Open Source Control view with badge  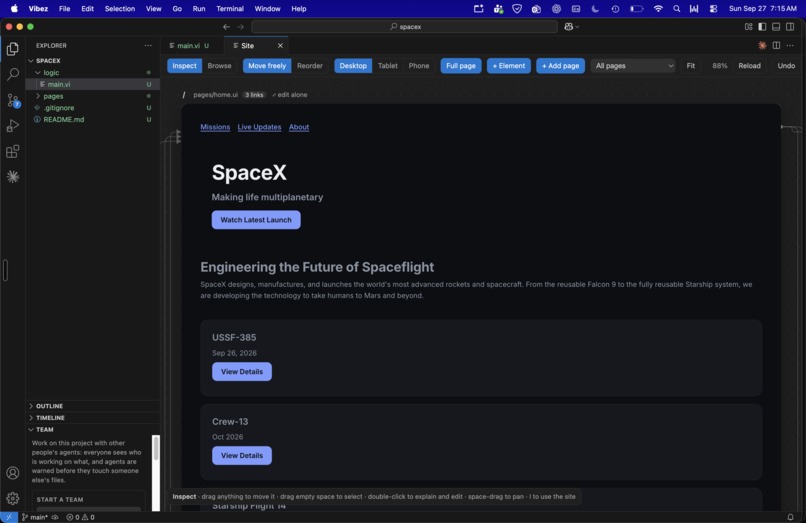click(13, 100)
